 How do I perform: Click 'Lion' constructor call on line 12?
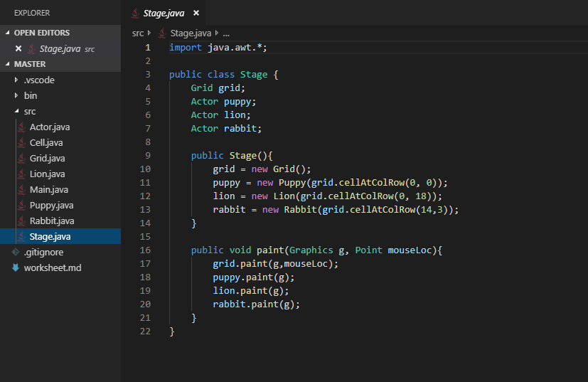point(284,196)
